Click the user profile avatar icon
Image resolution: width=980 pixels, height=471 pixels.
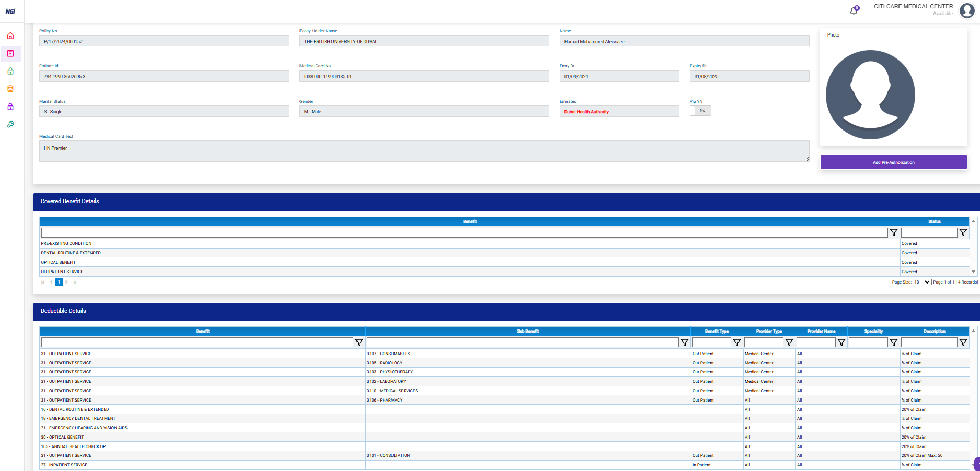[x=967, y=10]
